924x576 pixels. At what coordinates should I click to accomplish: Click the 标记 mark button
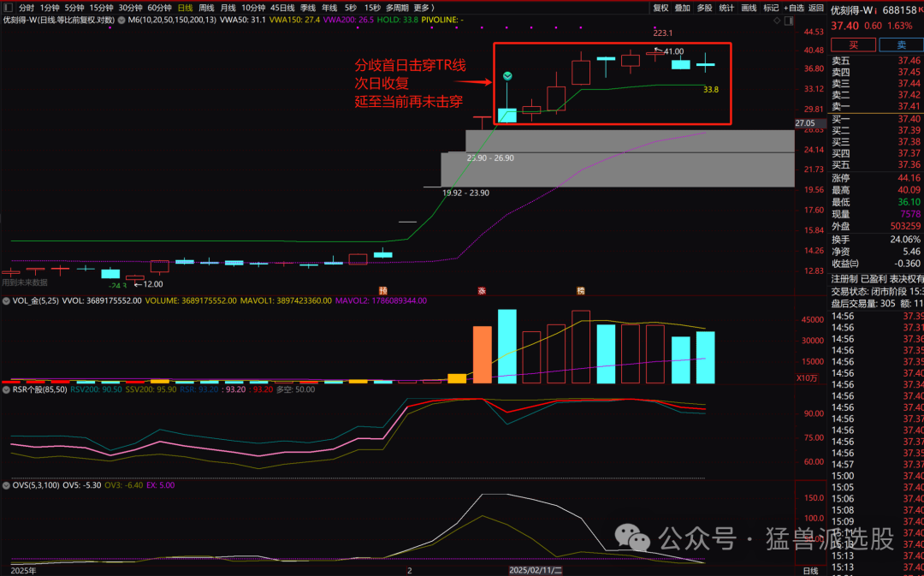[x=771, y=8]
